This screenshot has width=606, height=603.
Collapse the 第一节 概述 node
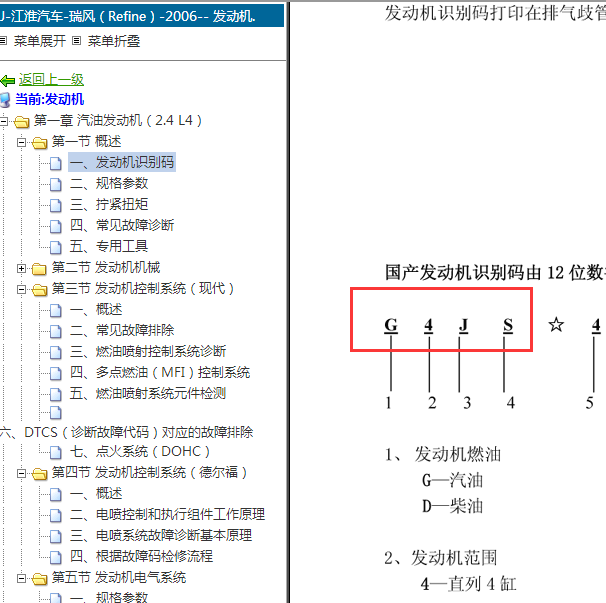22,142
